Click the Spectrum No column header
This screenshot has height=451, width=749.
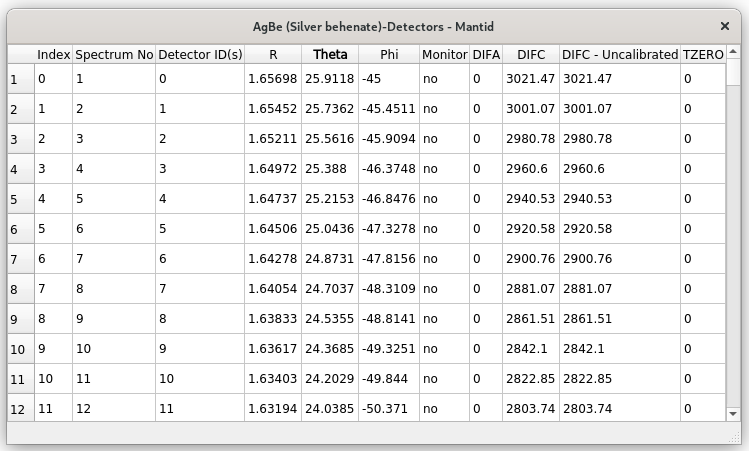[113, 54]
